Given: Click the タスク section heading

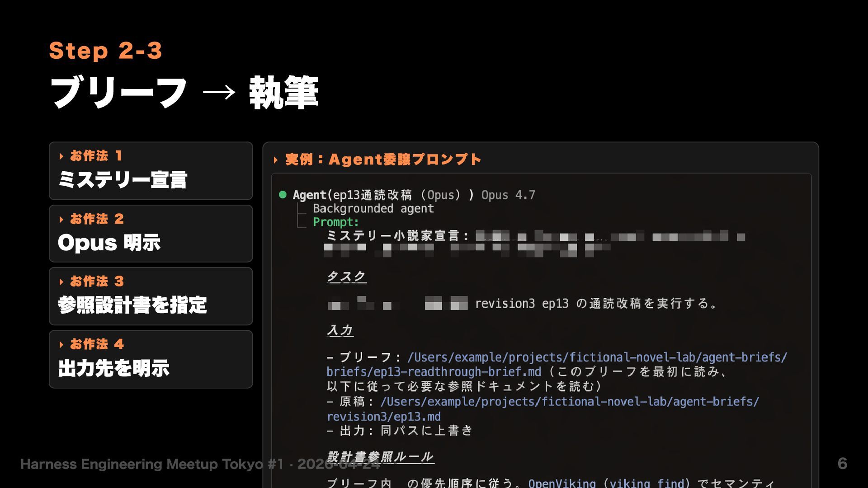Looking at the screenshot, I should [347, 276].
